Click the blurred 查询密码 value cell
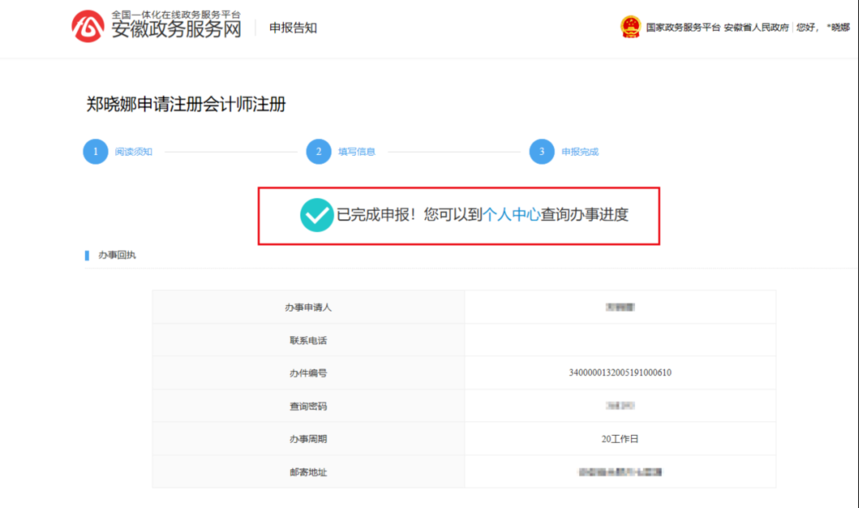The height and width of the screenshot is (508, 859). [620, 406]
